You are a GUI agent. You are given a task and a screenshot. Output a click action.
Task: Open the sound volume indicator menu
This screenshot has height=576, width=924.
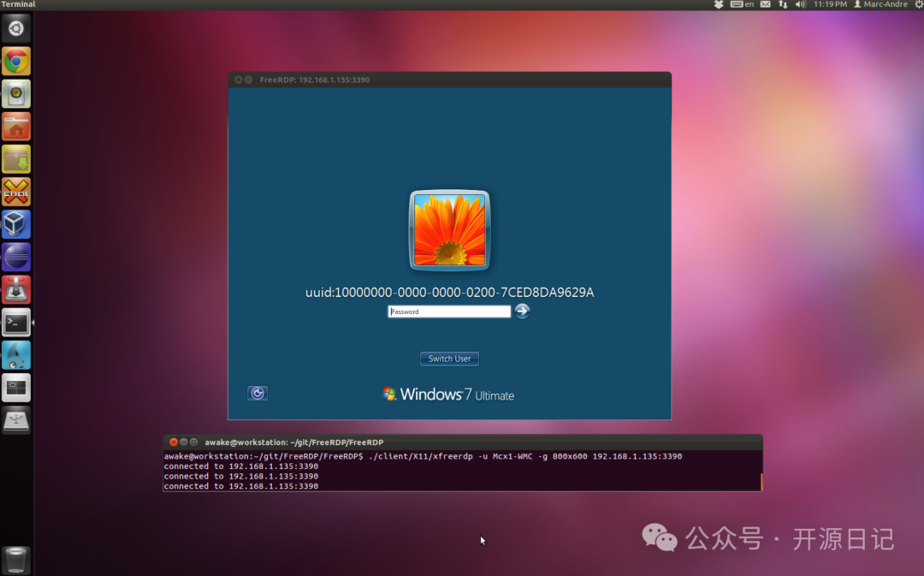[x=801, y=4]
